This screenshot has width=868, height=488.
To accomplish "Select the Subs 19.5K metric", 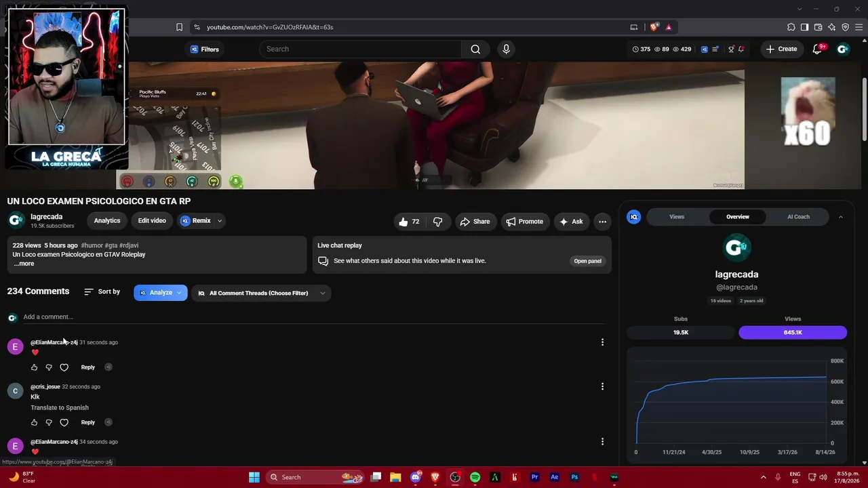I will pos(681,333).
